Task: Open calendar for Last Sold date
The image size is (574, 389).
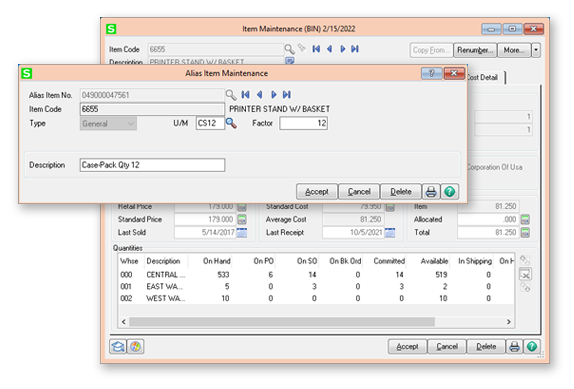Action: [242, 232]
